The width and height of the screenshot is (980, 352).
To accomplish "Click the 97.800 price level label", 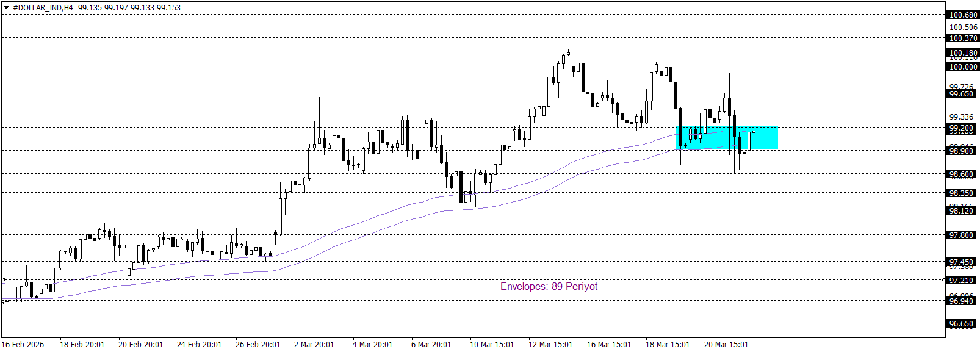I will click(x=963, y=235).
